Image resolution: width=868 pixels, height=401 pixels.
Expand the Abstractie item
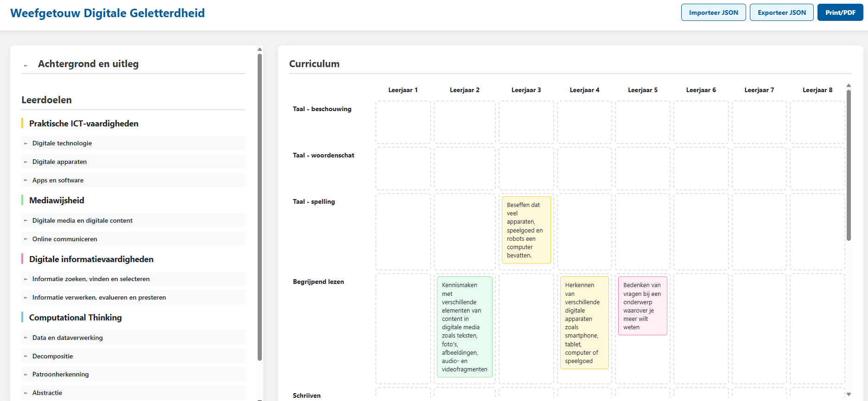pyautogui.click(x=133, y=393)
